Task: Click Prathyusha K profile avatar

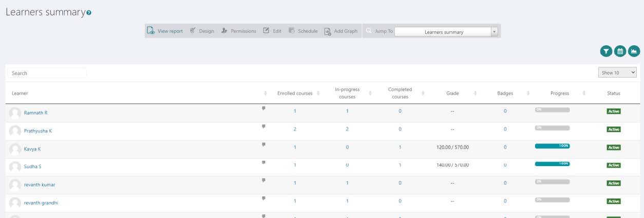Action: (x=15, y=131)
